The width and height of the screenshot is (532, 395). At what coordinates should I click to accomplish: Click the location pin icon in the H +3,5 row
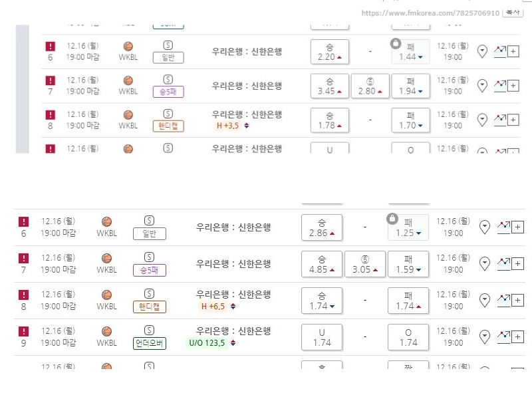click(483, 120)
